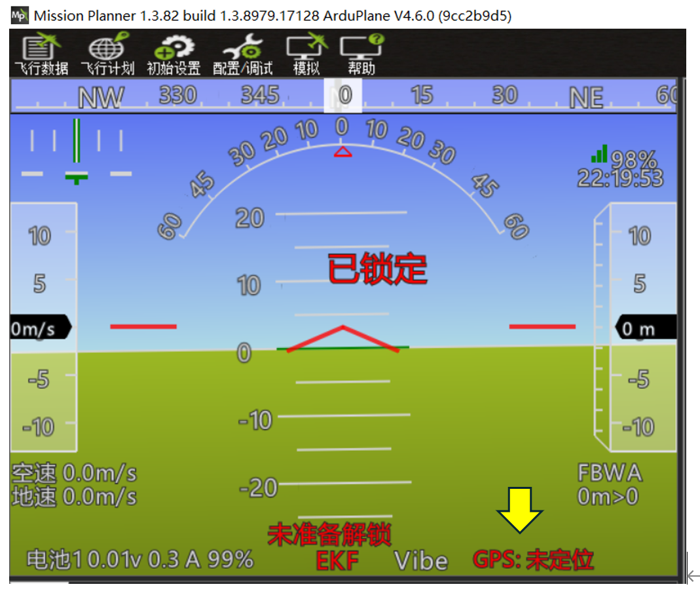Click the 空速 airspeed readout
The image size is (700, 595).
(x=75, y=473)
